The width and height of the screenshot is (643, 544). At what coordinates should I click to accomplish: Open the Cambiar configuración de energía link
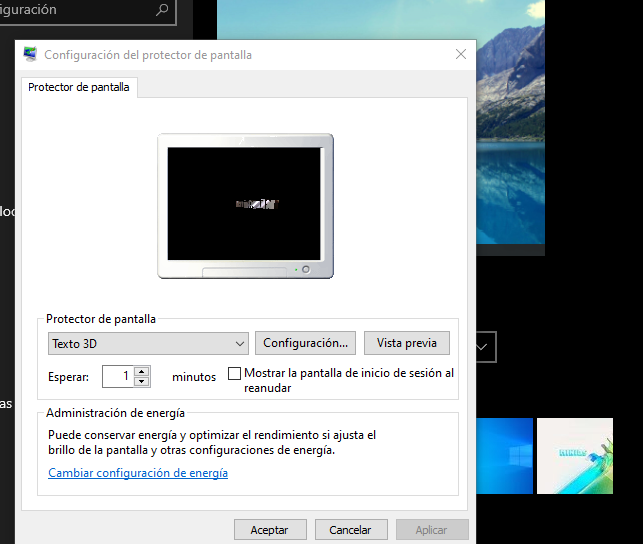(138, 473)
